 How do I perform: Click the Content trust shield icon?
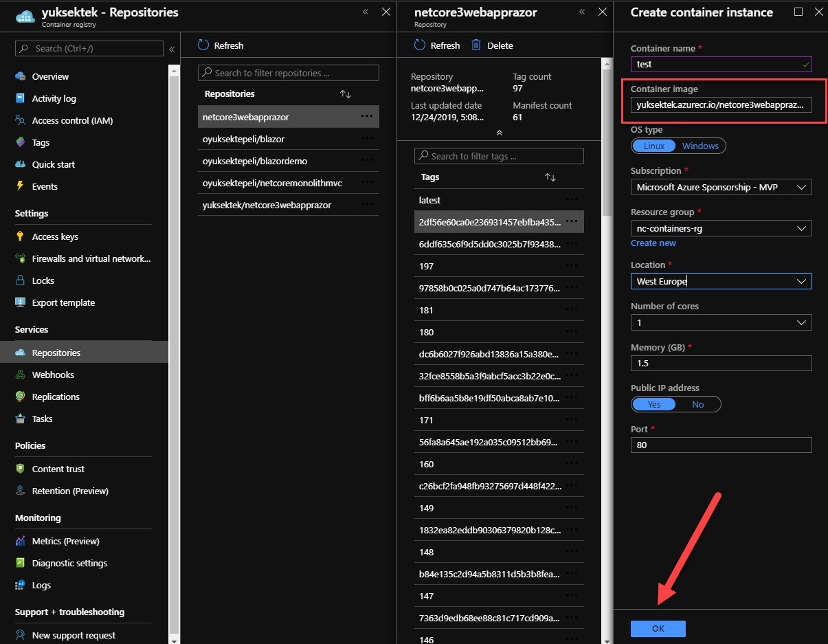[x=20, y=469]
